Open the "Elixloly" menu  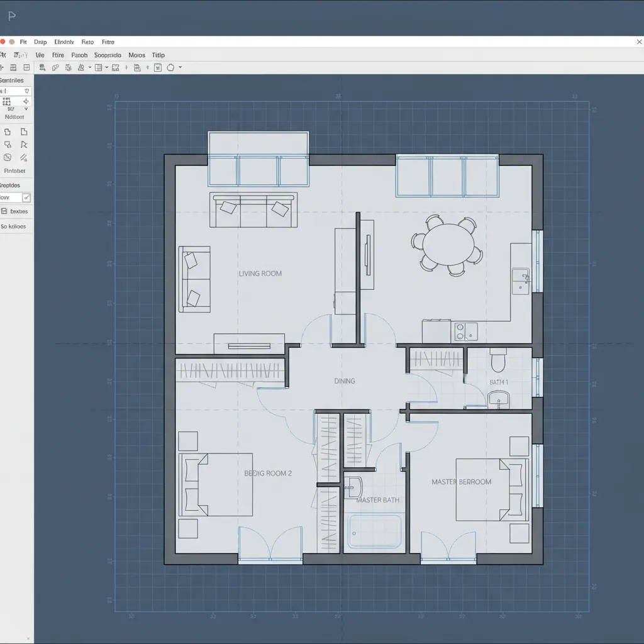point(64,42)
